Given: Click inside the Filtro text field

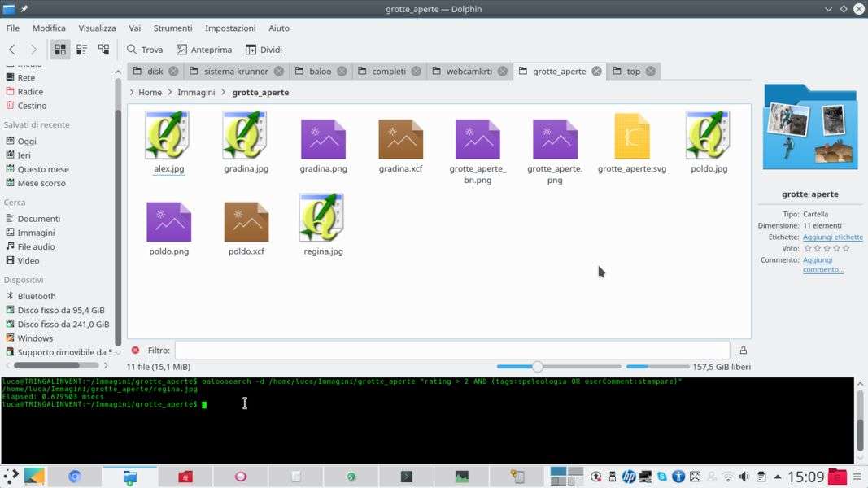Looking at the screenshot, I should [x=451, y=351].
